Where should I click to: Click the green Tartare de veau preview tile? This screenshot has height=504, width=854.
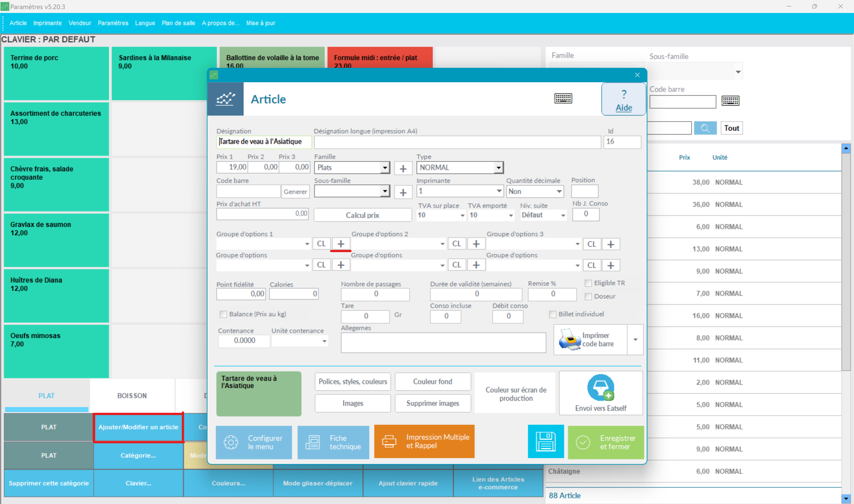258,394
